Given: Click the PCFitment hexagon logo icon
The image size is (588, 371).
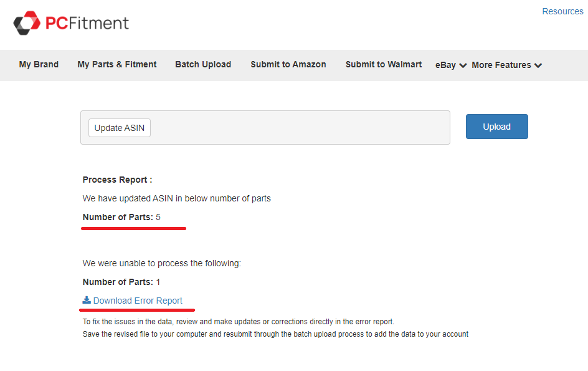Looking at the screenshot, I should coord(27,23).
